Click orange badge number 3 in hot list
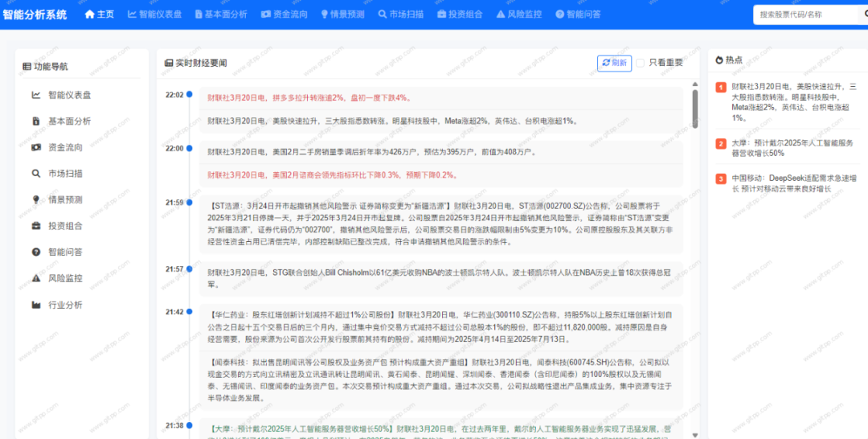Screen dimensions: 868x439 (721, 178)
